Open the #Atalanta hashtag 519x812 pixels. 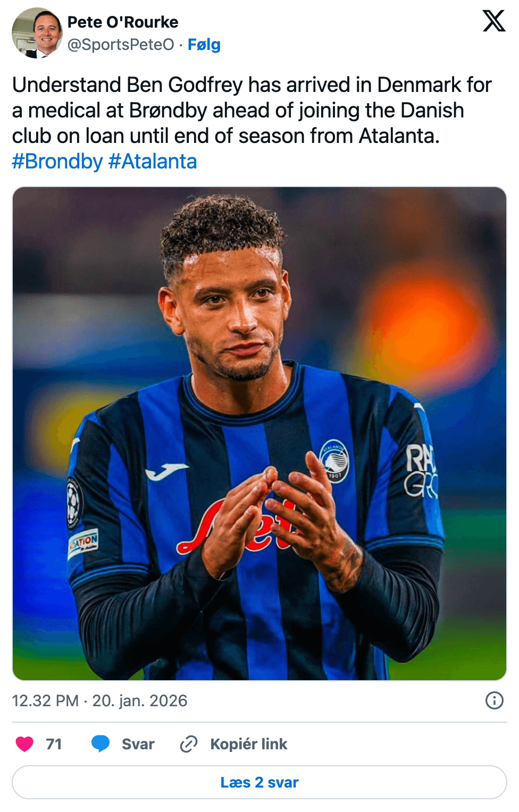coord(153,162)
